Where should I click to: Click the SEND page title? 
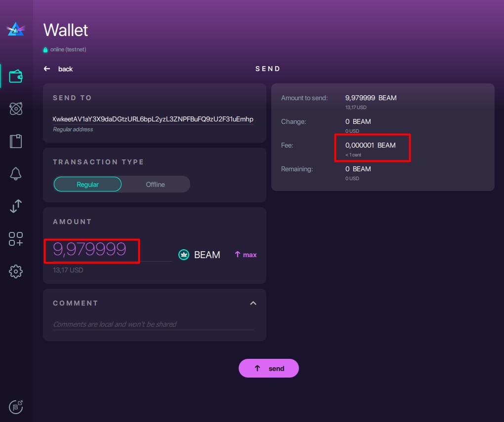268,69
